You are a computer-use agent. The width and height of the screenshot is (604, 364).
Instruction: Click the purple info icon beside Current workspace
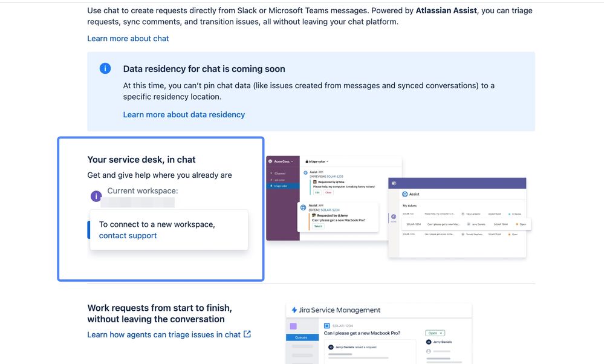96,196
